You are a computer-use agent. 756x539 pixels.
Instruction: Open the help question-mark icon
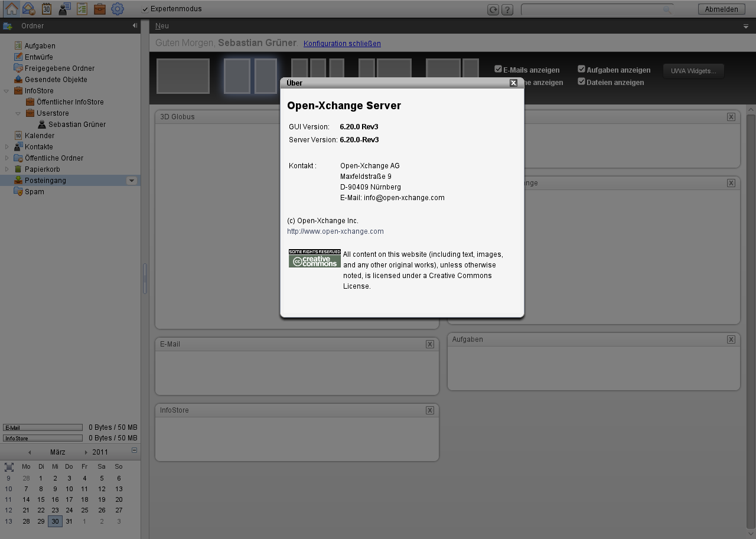507,9
